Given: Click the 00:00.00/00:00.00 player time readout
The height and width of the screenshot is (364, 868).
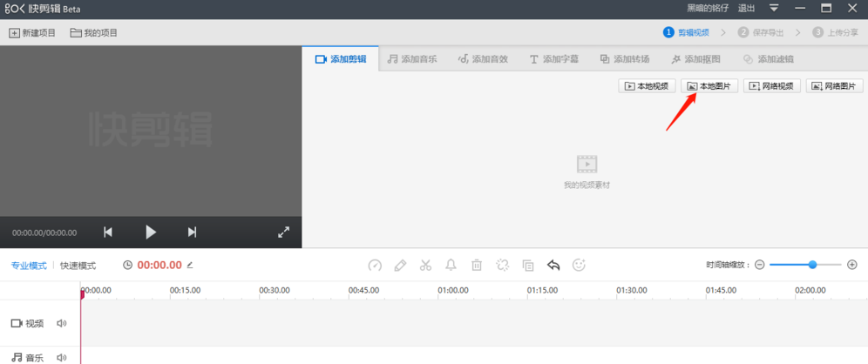Looking at the screenshot, I should (44, 233).
